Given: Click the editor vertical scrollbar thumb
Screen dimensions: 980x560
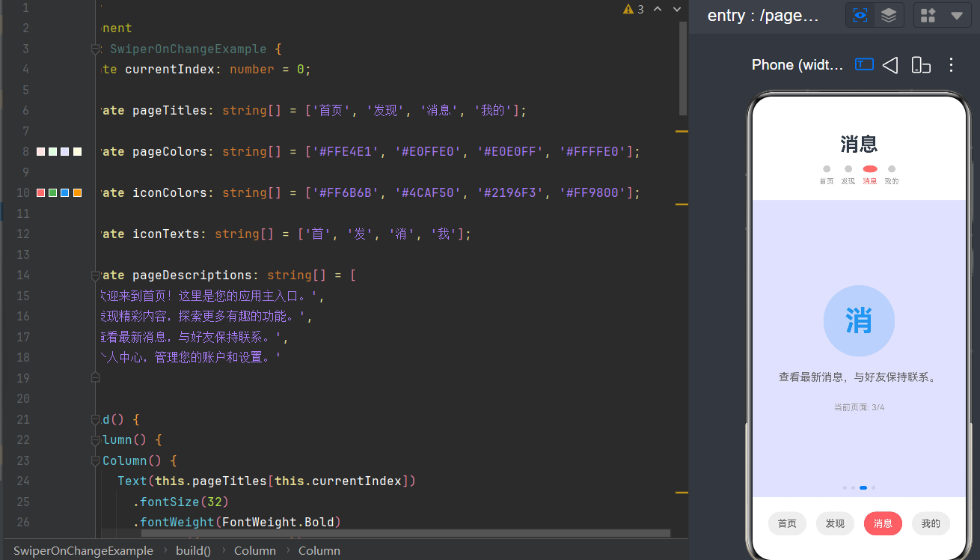Looking at the screenshot, I should coord(683,67).
